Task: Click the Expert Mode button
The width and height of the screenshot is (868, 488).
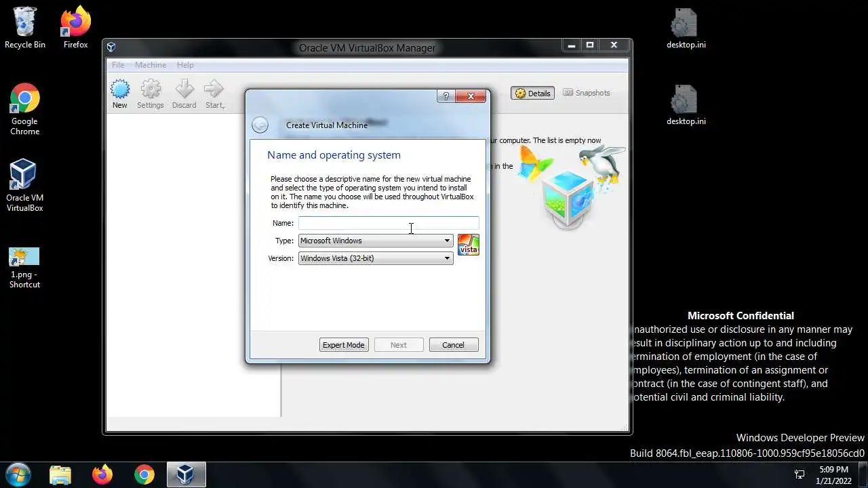Action: 344,345
